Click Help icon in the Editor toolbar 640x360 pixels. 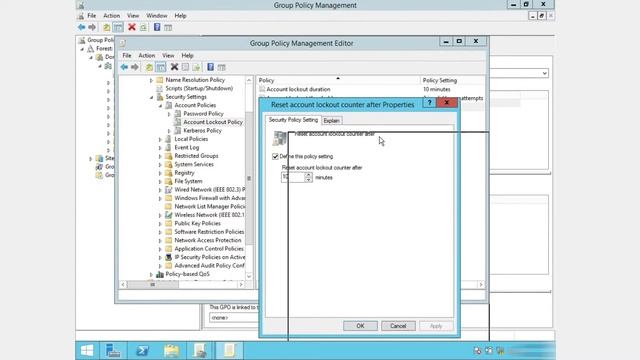pyautogui.click(x=210, y=67)
